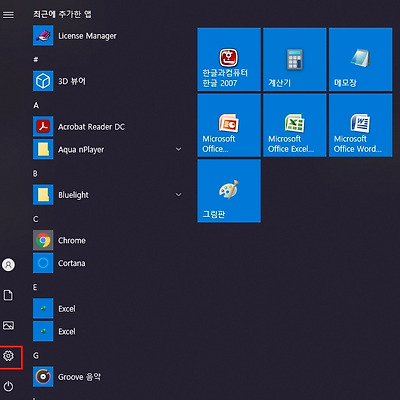
Task: Open the Documents sidebar icon
Action: pyautogui.click(x=8, y=295)
